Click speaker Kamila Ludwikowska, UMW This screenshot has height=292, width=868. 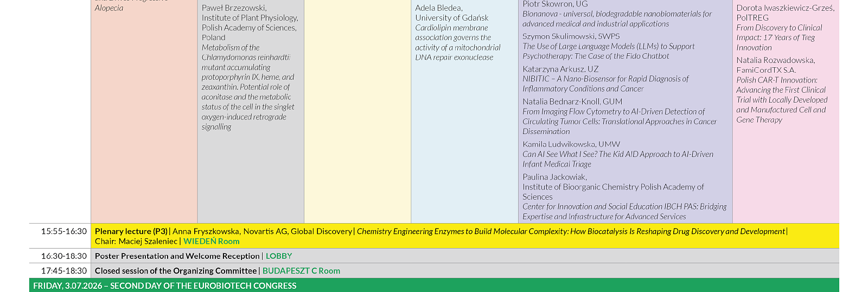point(571,144)
